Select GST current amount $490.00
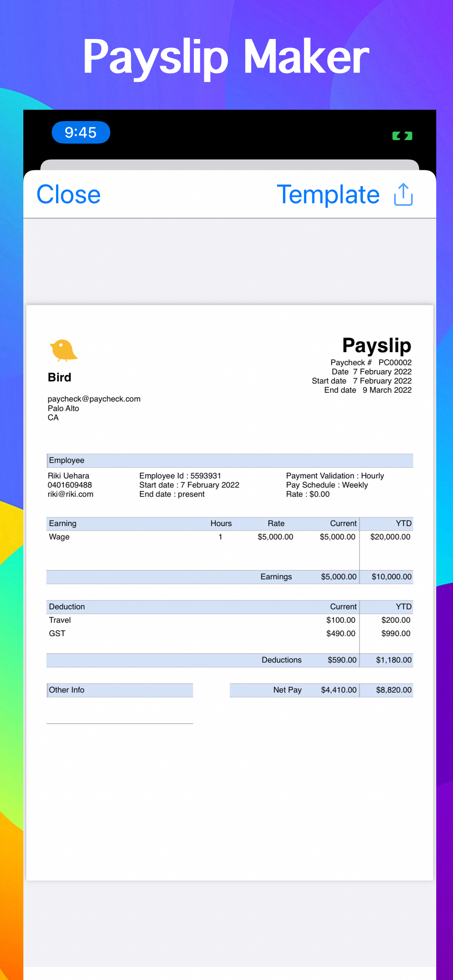The height and width of the screenshot is (980, 453). [341, 633]
